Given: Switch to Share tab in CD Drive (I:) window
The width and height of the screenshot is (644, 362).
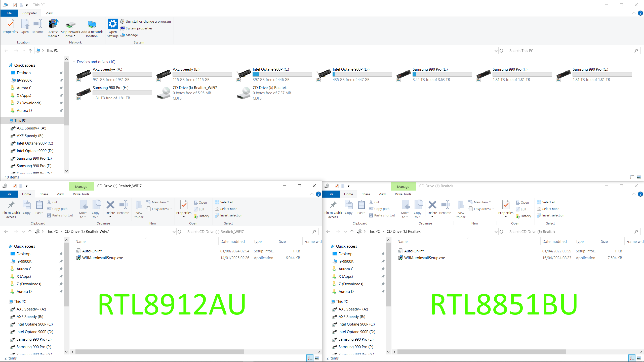Looking at the screenshot, I should pos(44,194).
